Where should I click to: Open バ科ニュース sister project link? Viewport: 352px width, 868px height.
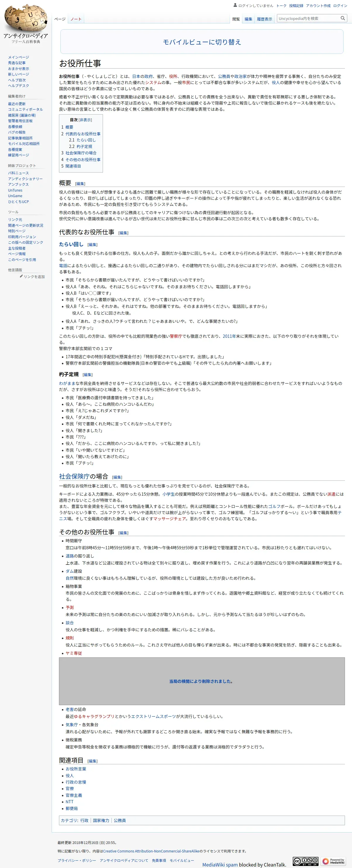18,173
